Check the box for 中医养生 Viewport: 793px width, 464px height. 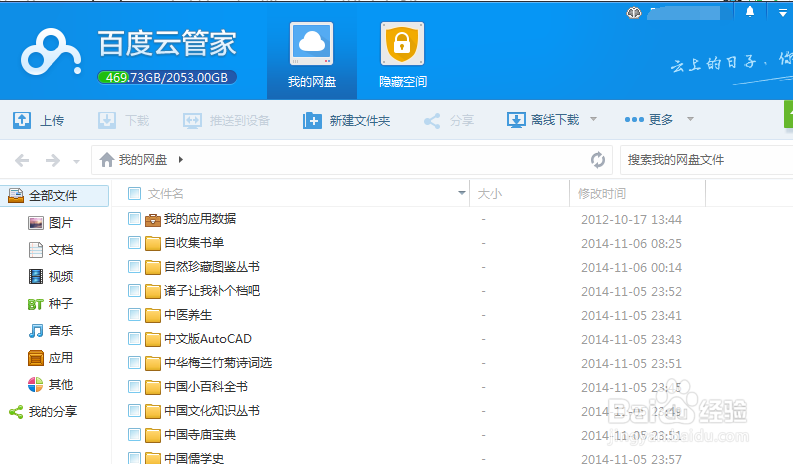(x=134, y=315)
